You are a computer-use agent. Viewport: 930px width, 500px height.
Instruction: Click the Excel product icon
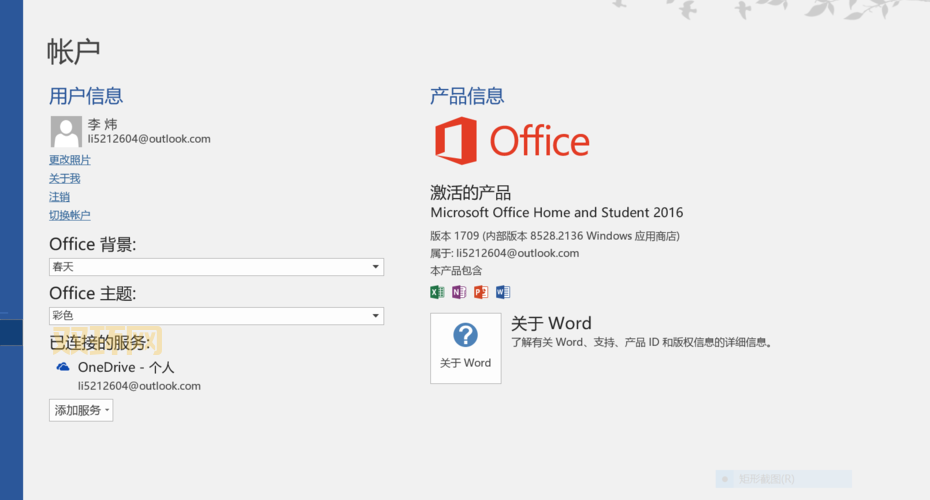(x=437, y=292)
